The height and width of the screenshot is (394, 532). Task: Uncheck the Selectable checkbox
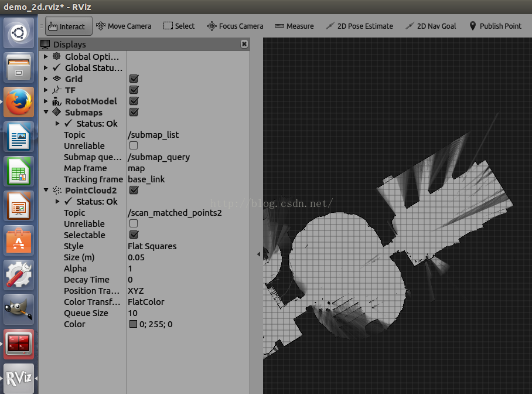point(134,235)
